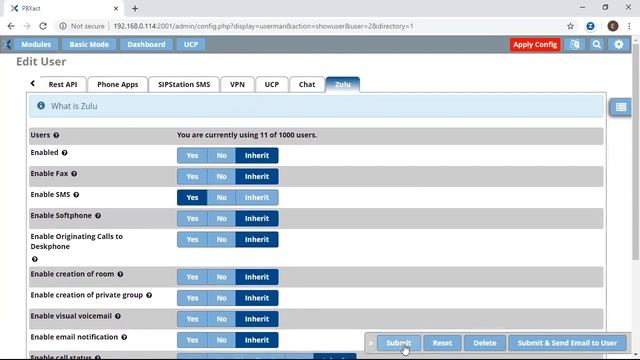This screenshot has width=640, height=360.
Task: Select the UCP user tab
Action: click(271, 84)
